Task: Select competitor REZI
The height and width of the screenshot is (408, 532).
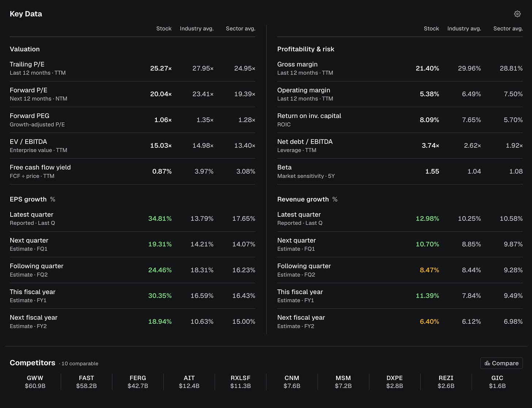Action: [x=446, y=382]
